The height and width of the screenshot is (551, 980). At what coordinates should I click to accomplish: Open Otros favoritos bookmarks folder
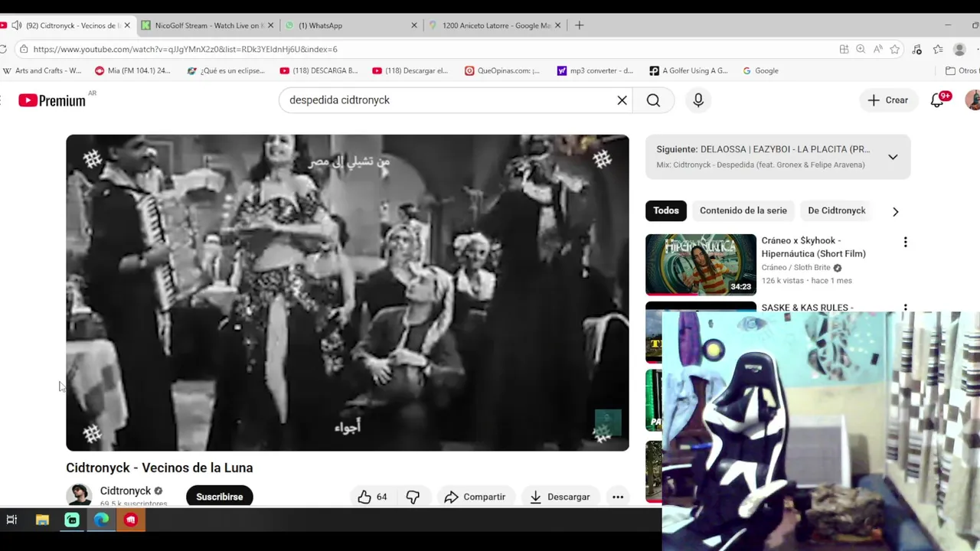962,70
